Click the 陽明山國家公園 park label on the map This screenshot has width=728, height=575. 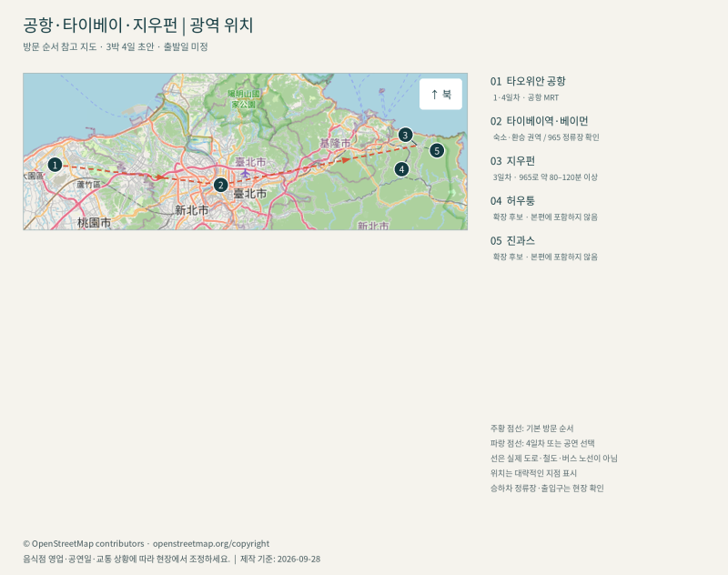tap(244, 99)
